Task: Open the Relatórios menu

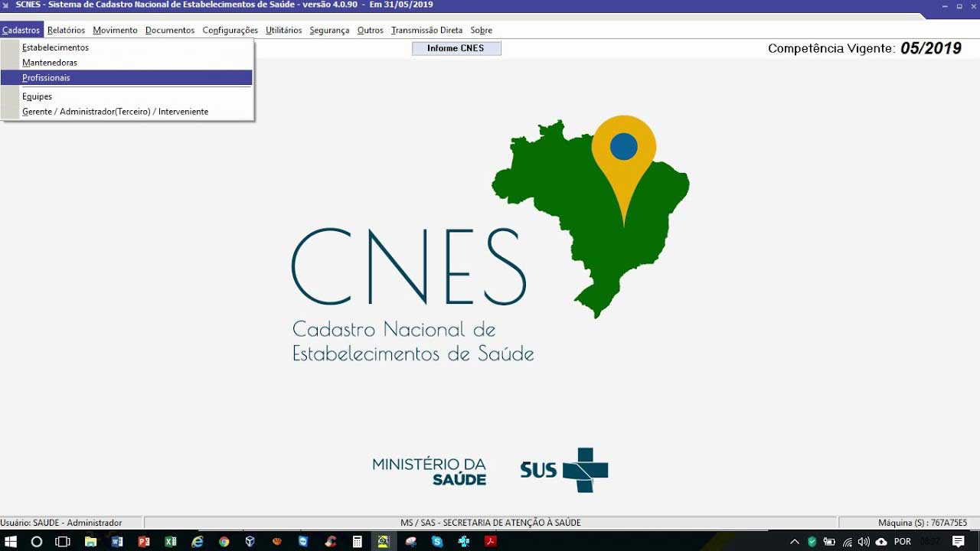Action: click(66, 30)
